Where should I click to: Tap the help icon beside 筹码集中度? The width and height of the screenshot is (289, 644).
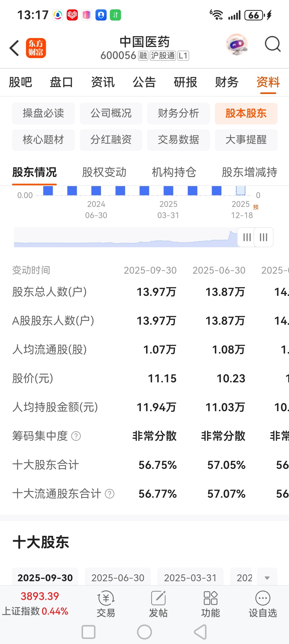click(x=76, y=436)
